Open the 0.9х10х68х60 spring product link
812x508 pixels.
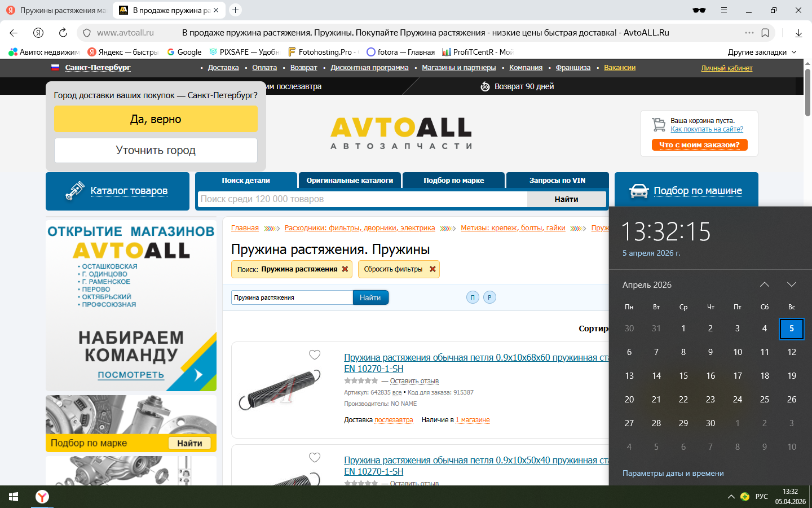coord(476,363)
